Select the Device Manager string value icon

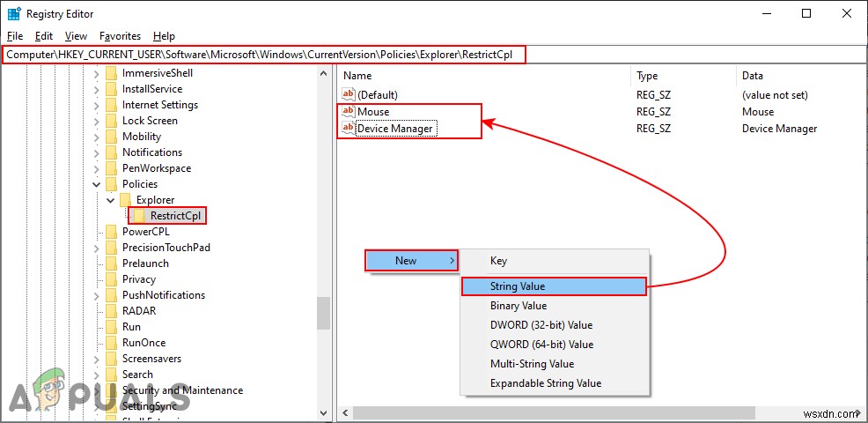[349, 128]
